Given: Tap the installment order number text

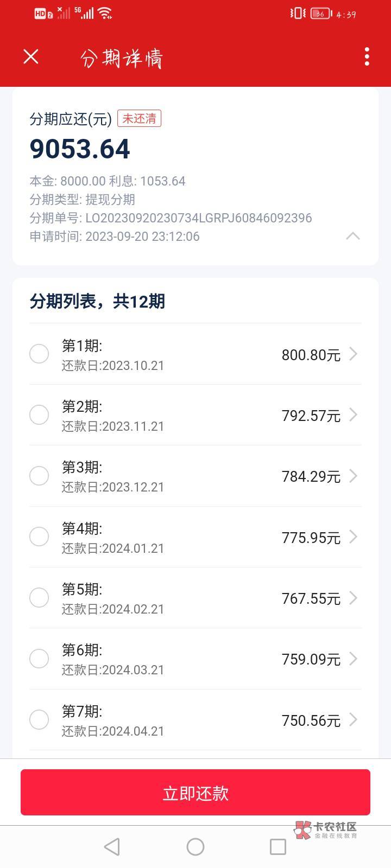Looking at the screenshot, I should click(198, 218).
